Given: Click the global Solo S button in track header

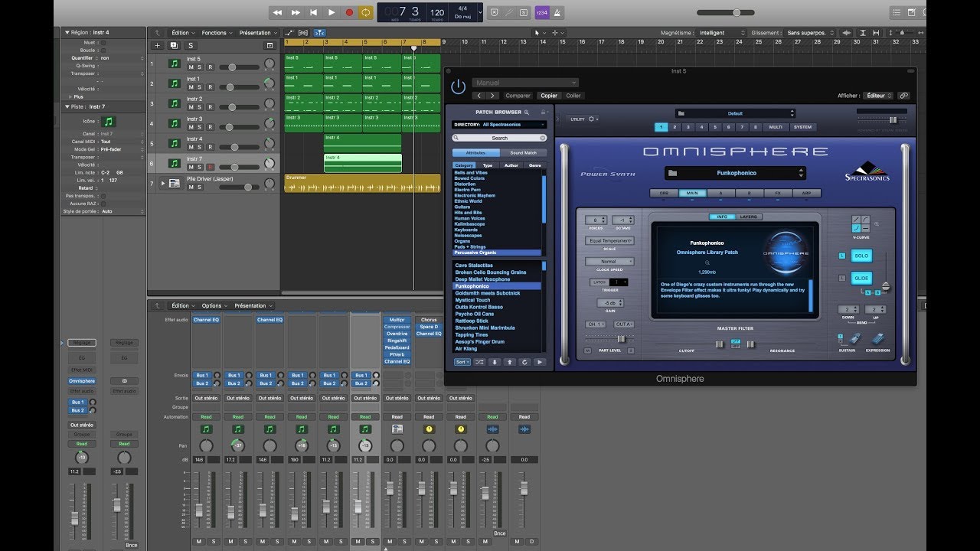Looking at the screenshot, I should 191,46.
